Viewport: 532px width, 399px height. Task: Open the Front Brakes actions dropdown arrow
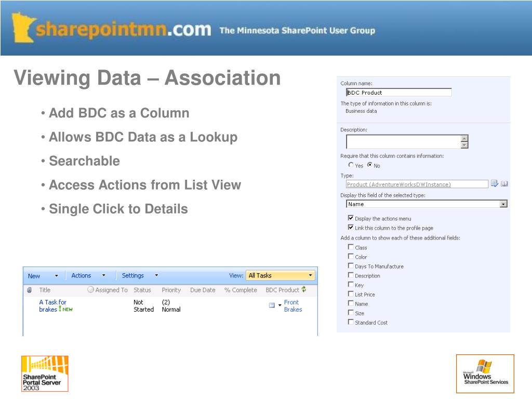(x=280, y=305)
